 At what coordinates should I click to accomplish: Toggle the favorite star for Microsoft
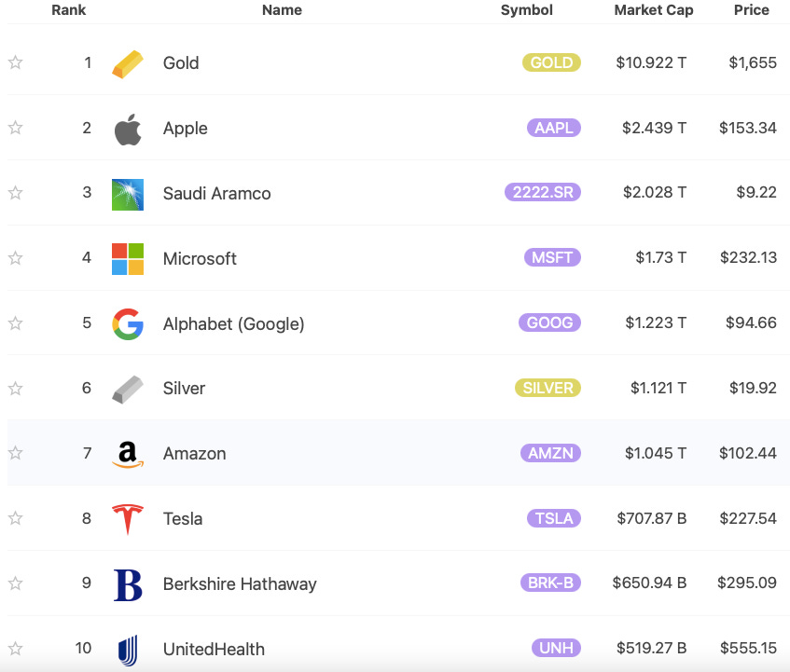[x=16, y=258]
